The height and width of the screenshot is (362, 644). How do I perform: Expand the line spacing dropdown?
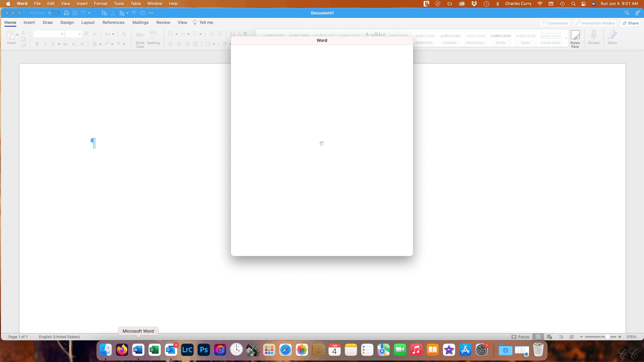click(214, 44)
